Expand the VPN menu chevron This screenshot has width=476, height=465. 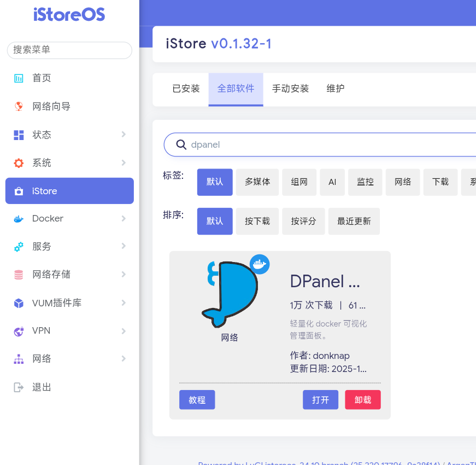pos(124,331)
